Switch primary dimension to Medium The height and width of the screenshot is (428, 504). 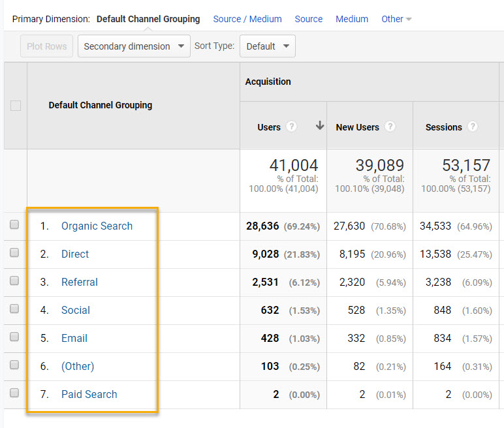[x=352, y=19]
